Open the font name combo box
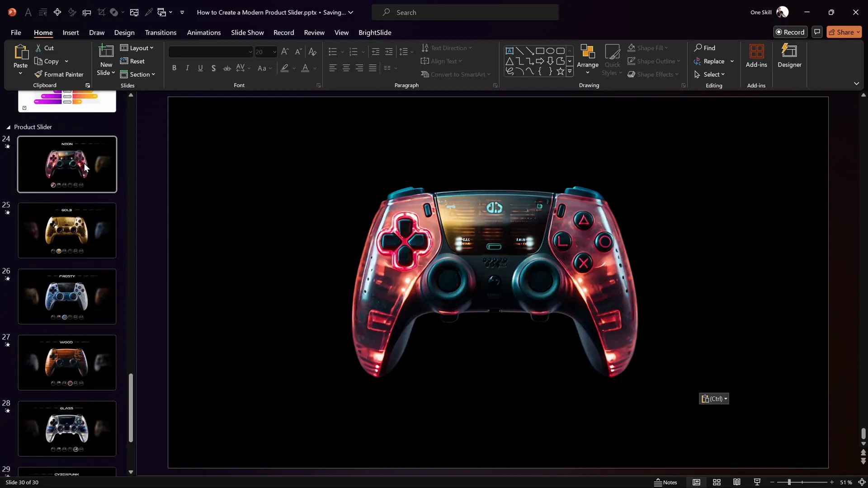Screen dimensions: 868x488 (211, 52)
